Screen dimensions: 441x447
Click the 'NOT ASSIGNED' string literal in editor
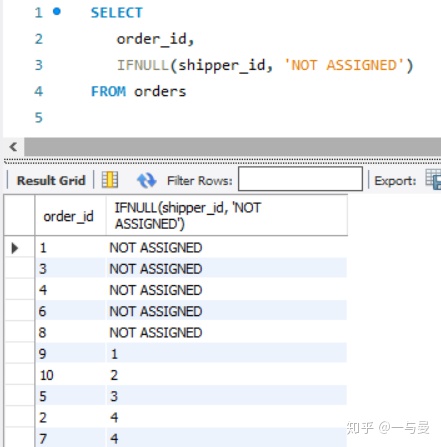(x=344, y=65)
